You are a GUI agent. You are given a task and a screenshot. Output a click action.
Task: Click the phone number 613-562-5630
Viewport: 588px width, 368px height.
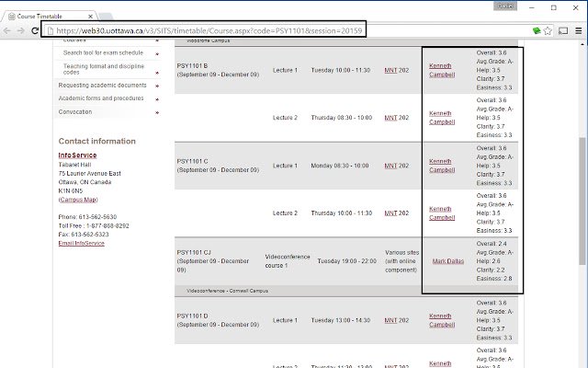pos(97,217)
